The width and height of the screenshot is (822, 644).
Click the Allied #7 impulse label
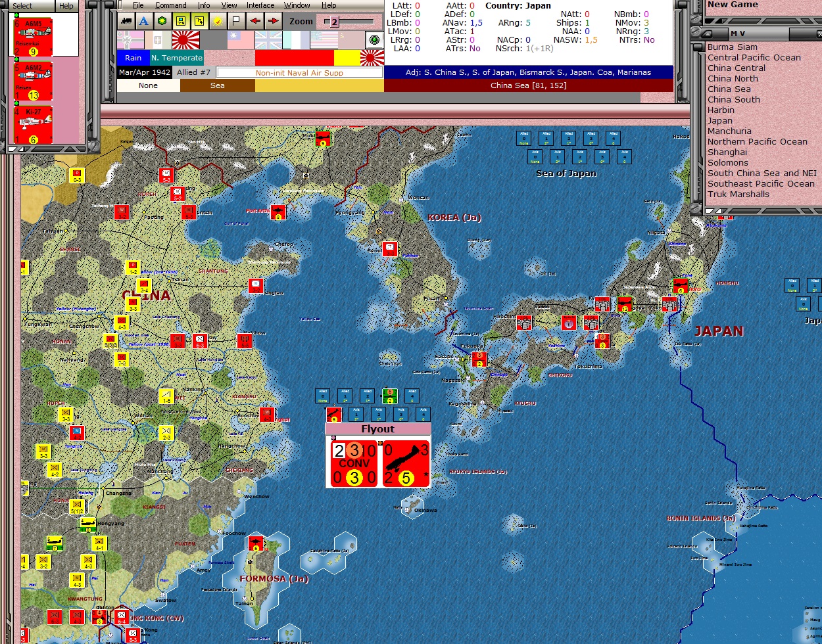(193, 72)
